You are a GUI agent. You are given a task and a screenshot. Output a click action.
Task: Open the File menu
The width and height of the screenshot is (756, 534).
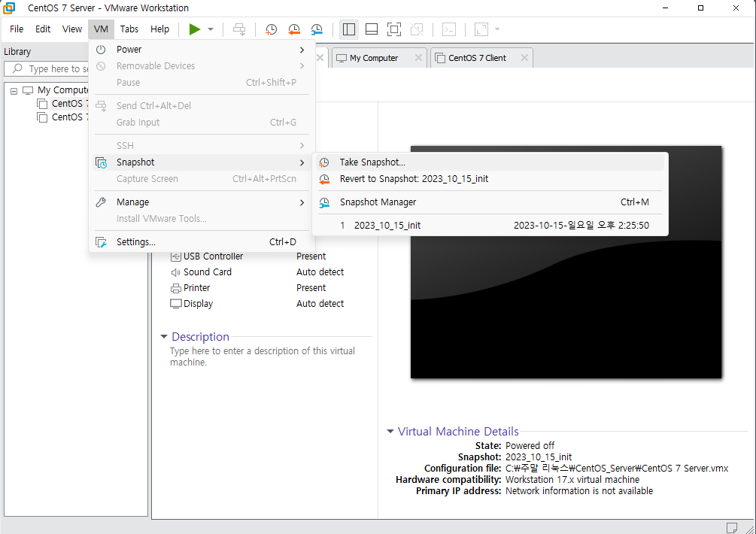tap(17, 29)
